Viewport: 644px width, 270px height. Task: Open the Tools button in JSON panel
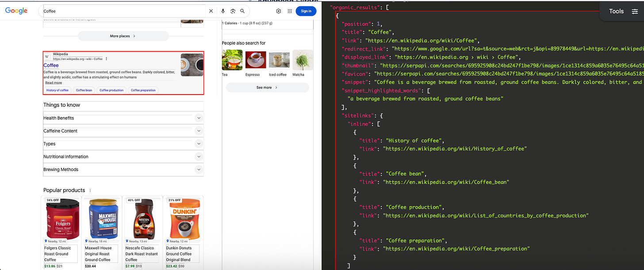pyautogui.click(x=616, y=11)
